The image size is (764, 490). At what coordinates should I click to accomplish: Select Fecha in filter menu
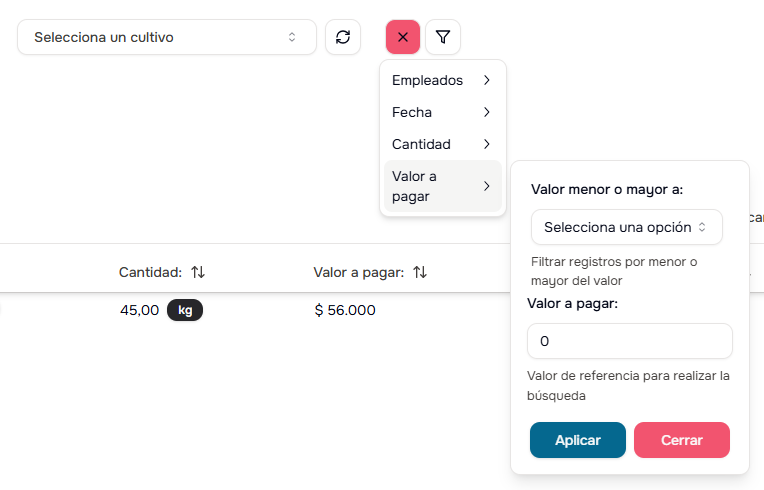[412, 112]
